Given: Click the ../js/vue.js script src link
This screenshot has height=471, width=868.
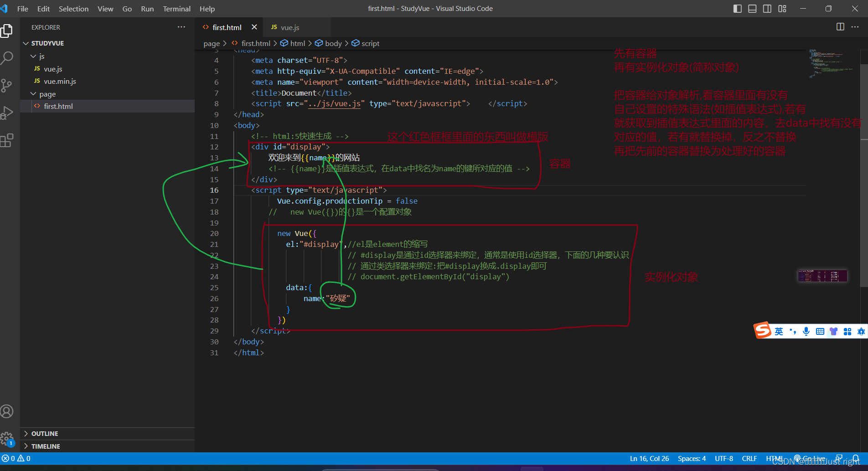Looking at the screenshot, I should (334, 104).
